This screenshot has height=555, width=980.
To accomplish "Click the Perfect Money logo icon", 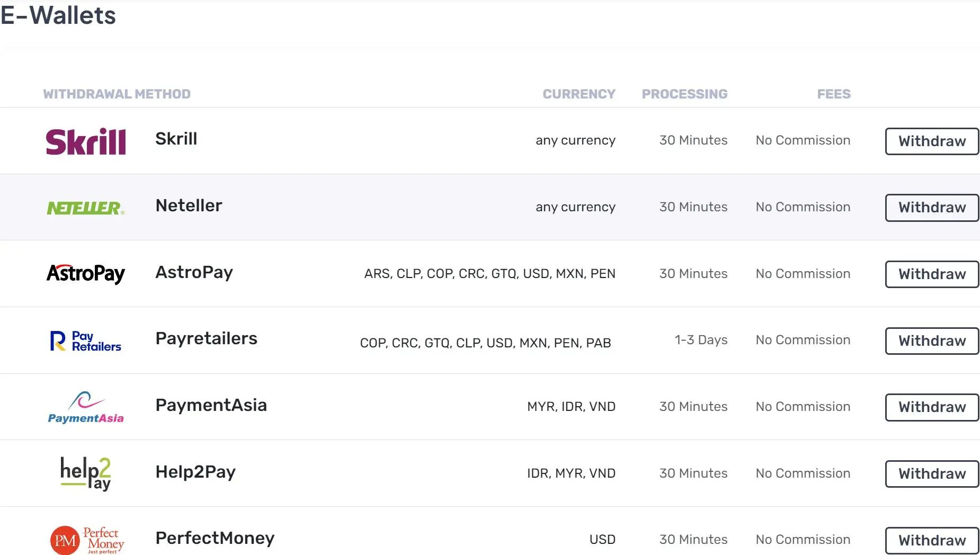I will [87, 540].
